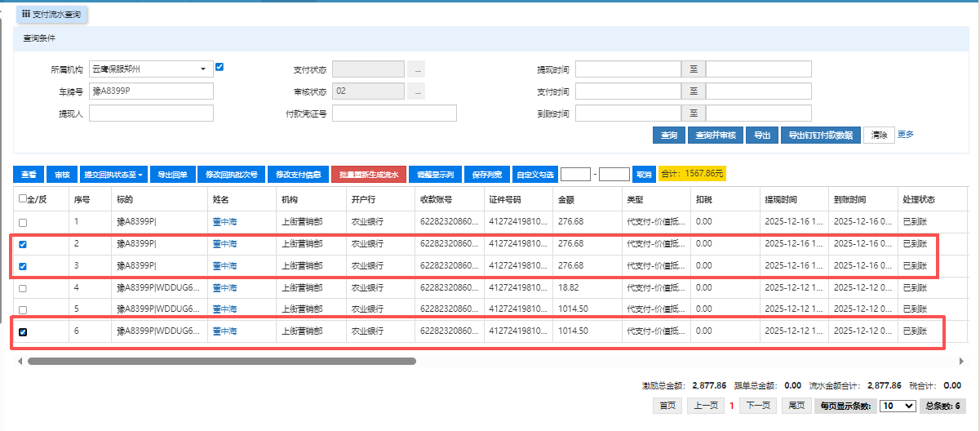Screen dimensions: 980x431
Task: Open the 提交回执状态至 dropdown button
Action: [113, 175]
